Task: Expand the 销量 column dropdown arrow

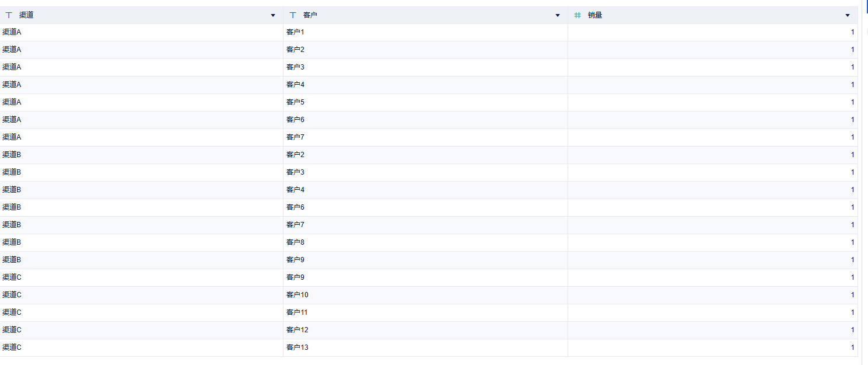Action: [848, 15]
